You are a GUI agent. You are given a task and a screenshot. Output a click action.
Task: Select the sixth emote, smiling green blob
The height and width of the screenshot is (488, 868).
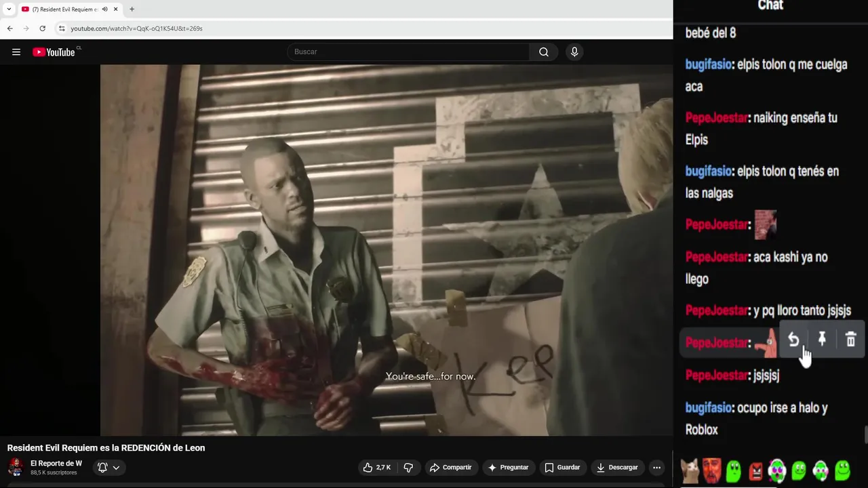pos(799,470)
